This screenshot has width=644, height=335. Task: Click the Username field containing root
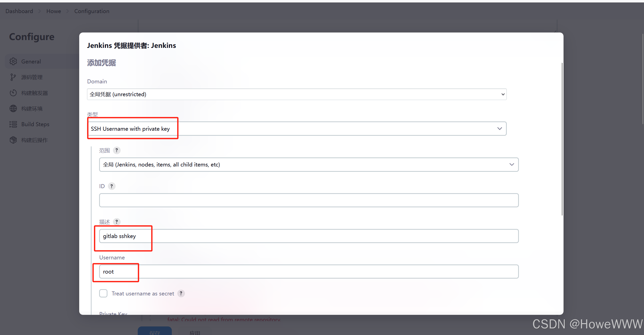point(309,272)
